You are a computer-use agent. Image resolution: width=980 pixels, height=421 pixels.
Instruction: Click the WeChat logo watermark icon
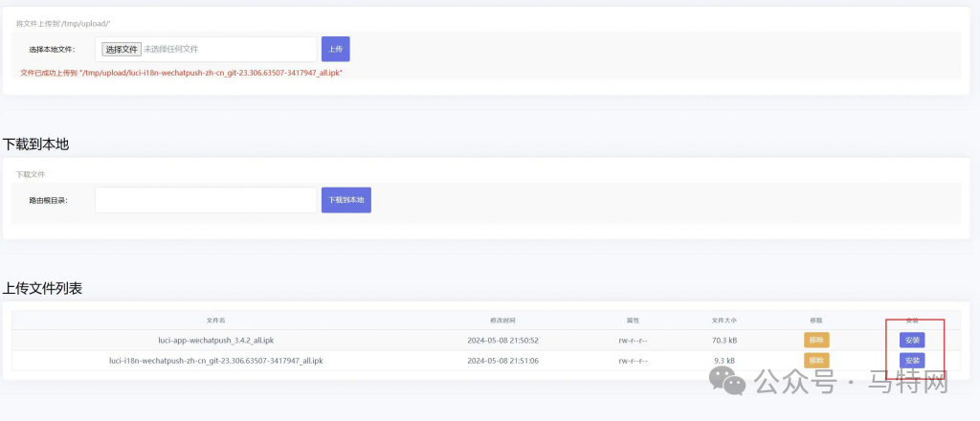[x=734, y=383]
